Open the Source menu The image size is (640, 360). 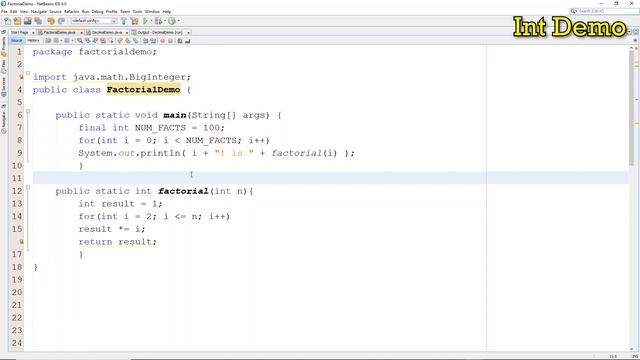tap(55, 11)
